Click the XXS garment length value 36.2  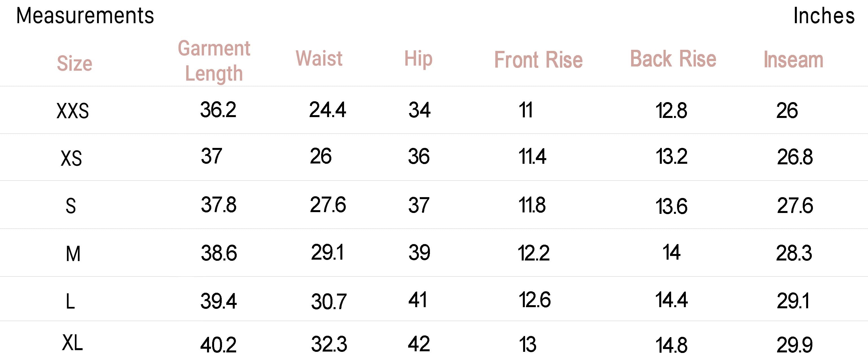218,110
